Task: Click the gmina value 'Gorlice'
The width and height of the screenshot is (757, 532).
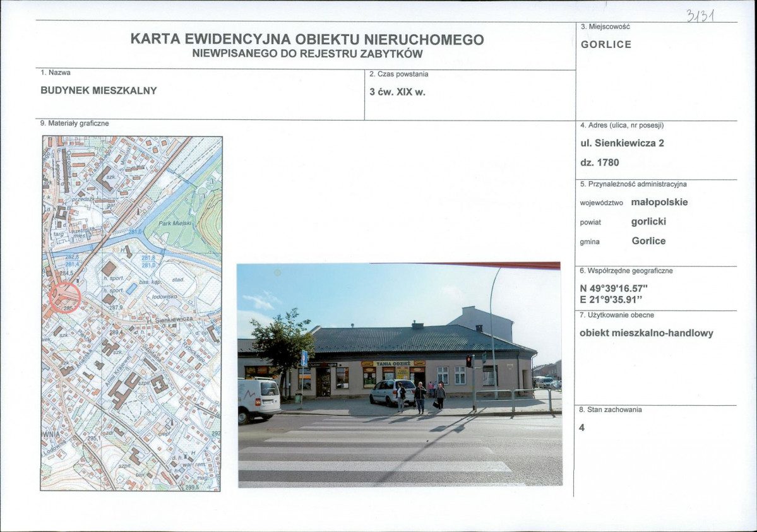Action: (x=648, y=241)
